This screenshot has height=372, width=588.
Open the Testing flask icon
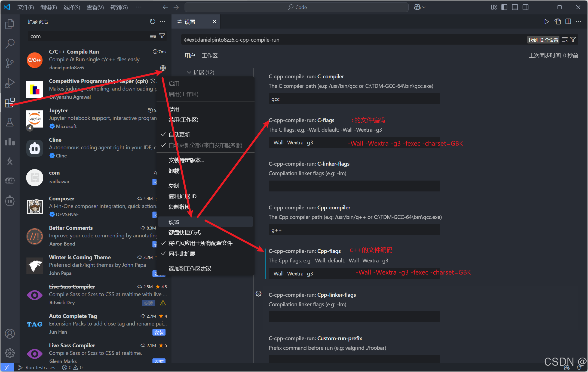(10, 122)
